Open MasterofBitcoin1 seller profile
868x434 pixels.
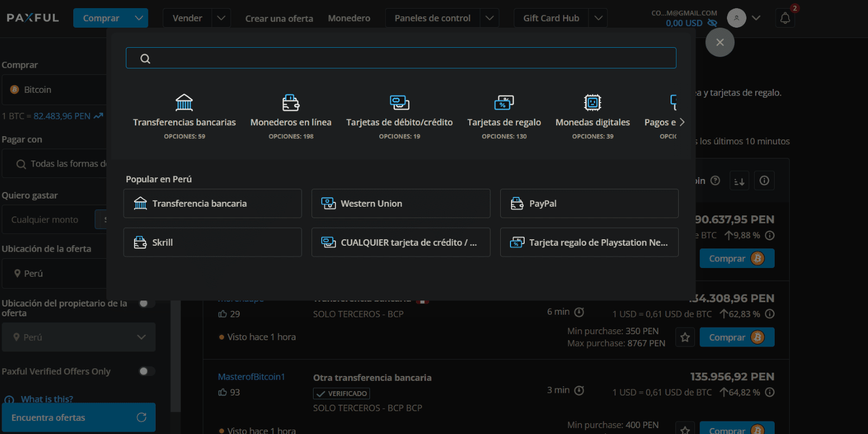point(251,376)
